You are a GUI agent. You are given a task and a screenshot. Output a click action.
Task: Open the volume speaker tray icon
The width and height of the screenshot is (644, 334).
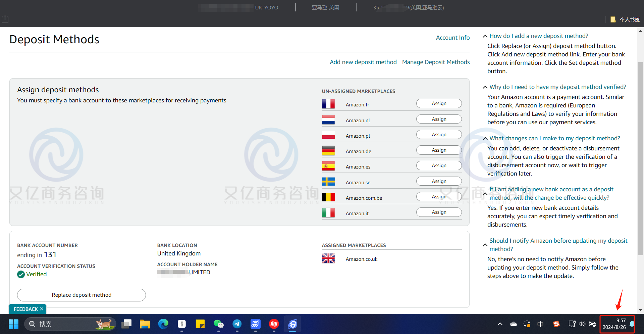click(582, 324)
